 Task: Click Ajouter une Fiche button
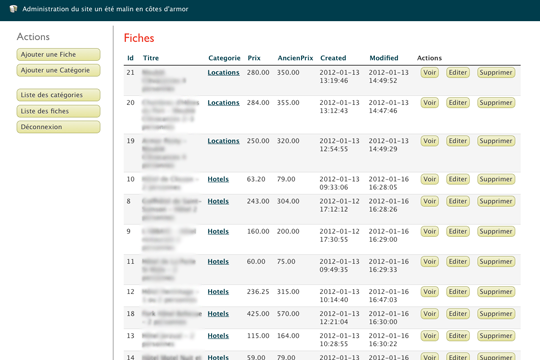coord(58,54)
